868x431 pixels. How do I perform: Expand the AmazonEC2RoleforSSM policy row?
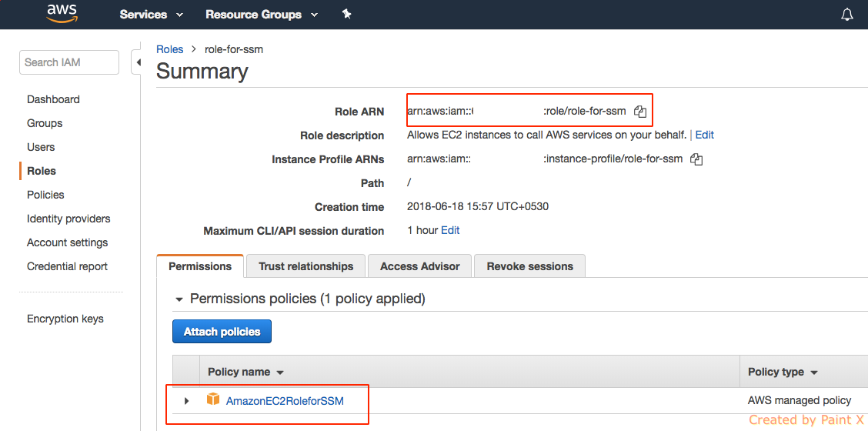[x=186, y=401]
